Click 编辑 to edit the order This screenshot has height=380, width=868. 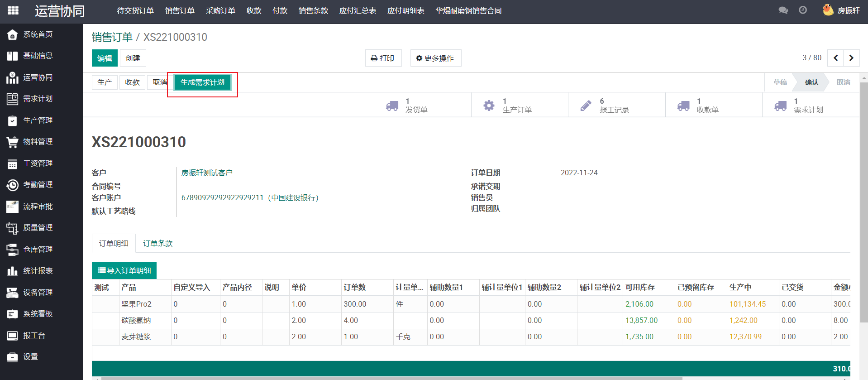[105, 58]
